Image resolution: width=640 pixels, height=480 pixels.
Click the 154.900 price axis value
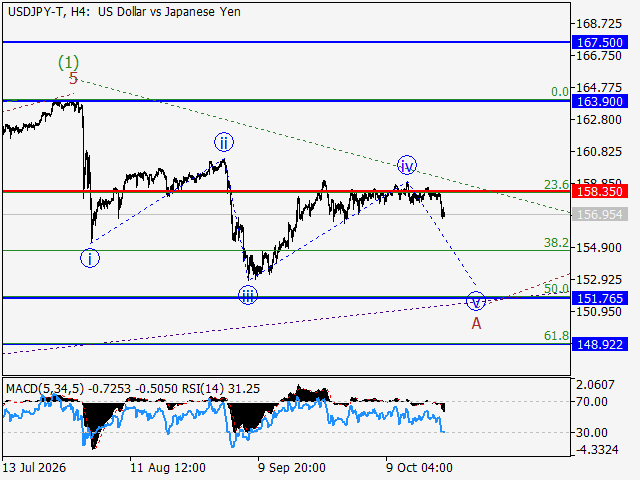click(x=599, y=247)
